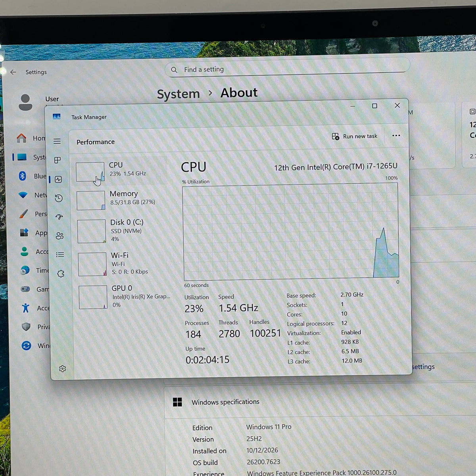The width and height of the screenshot is (476, 476).
Task: Open Accounts in Settings sidebar
Action: (34, 251)
